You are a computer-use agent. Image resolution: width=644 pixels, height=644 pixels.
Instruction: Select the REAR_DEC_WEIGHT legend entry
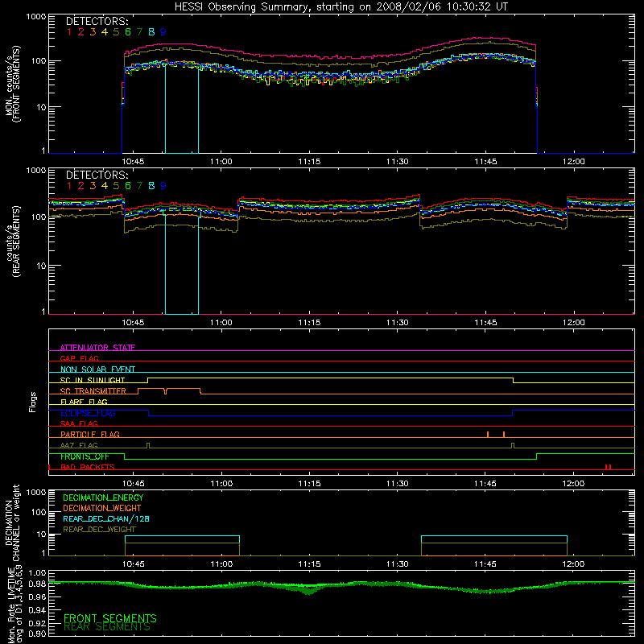coord(99,530)
